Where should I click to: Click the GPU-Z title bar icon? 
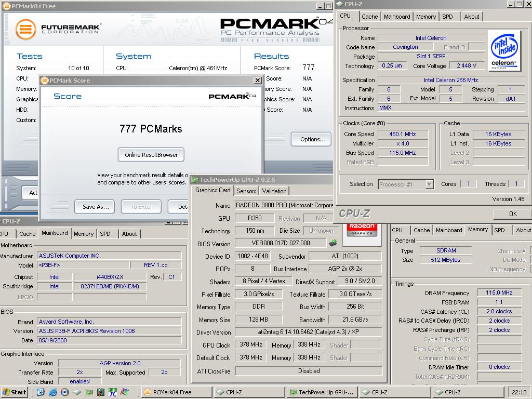click(195, 180)
